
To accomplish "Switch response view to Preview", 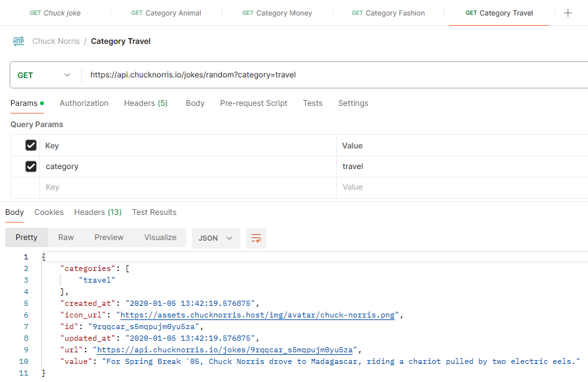I will [x=108, y=237].
